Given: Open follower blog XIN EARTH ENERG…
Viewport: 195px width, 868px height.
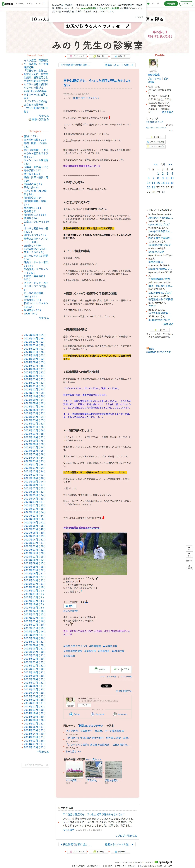Looking at the screenshot, I should click(160, 218).
